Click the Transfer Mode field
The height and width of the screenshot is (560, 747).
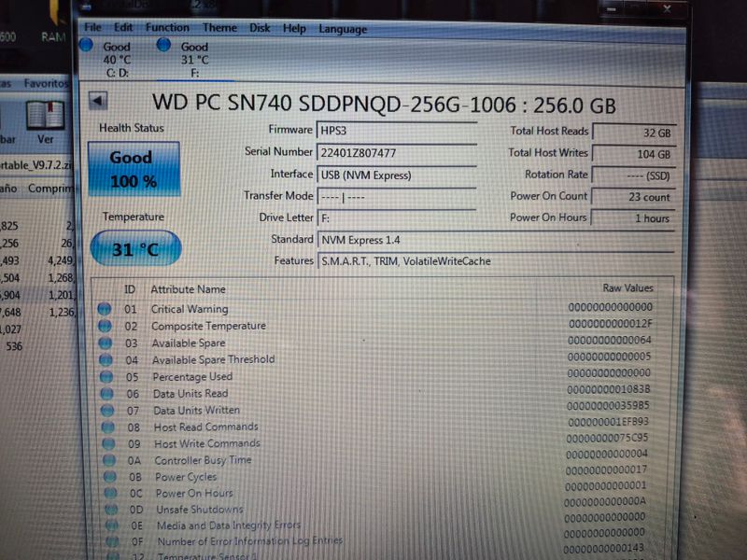point(396,197)
